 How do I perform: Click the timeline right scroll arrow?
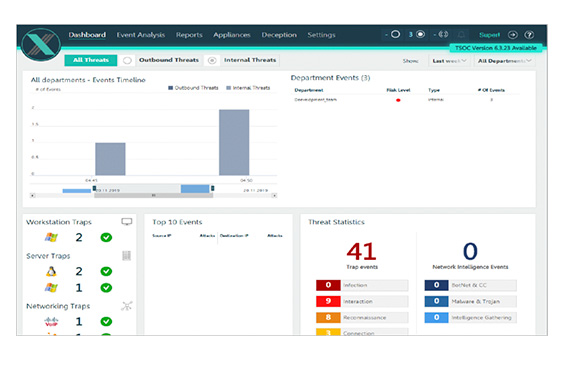(274, 196)
